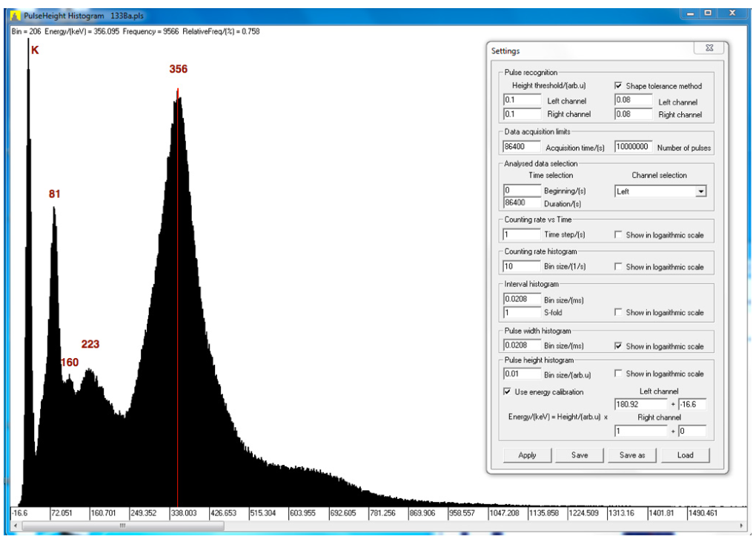This screenshot has width=756, height=539.
Task: Click the Acquisition time field showing 86400
Action: click(x=522, y=147)
